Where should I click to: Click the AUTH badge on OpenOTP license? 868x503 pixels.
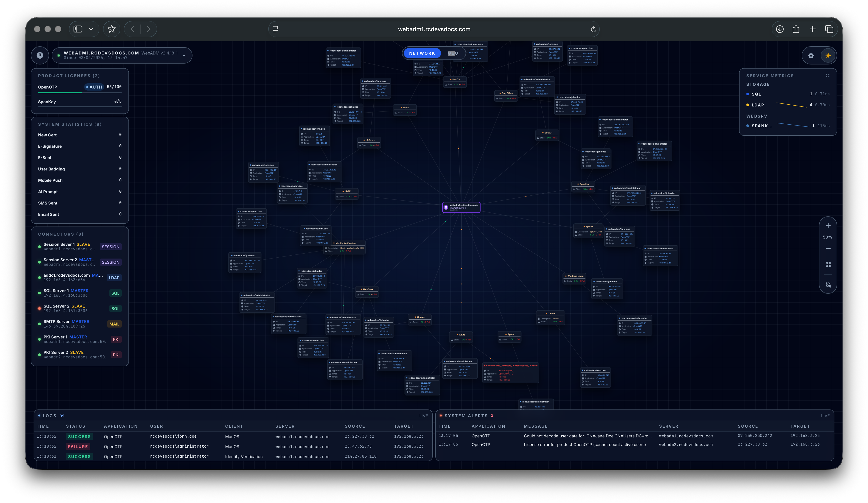pos(94,87)
